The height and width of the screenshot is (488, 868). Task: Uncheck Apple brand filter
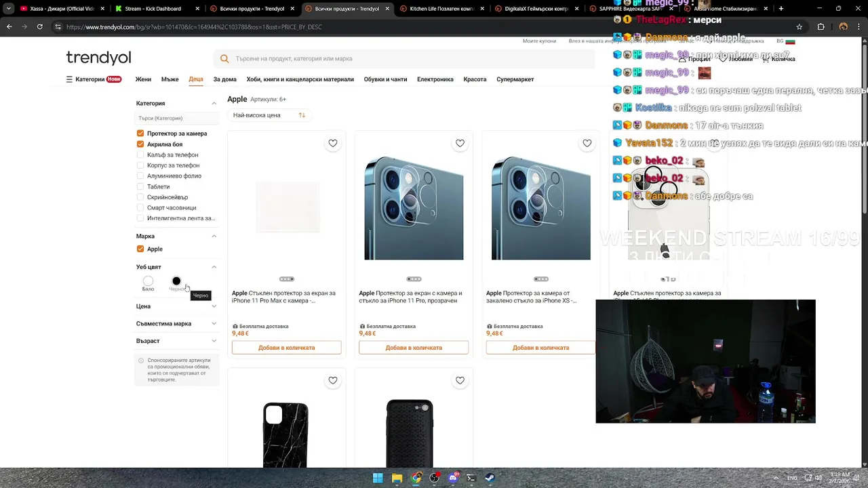pos(140,249)
